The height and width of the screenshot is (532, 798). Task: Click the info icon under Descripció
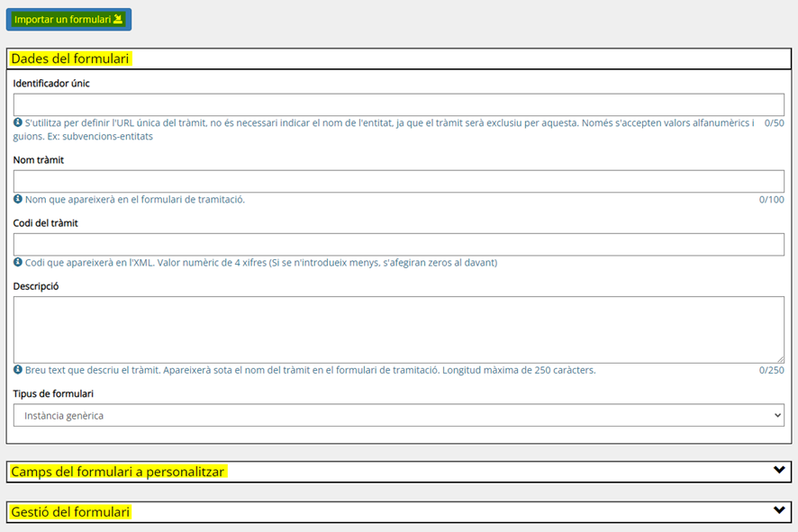[x=18, y=369]
